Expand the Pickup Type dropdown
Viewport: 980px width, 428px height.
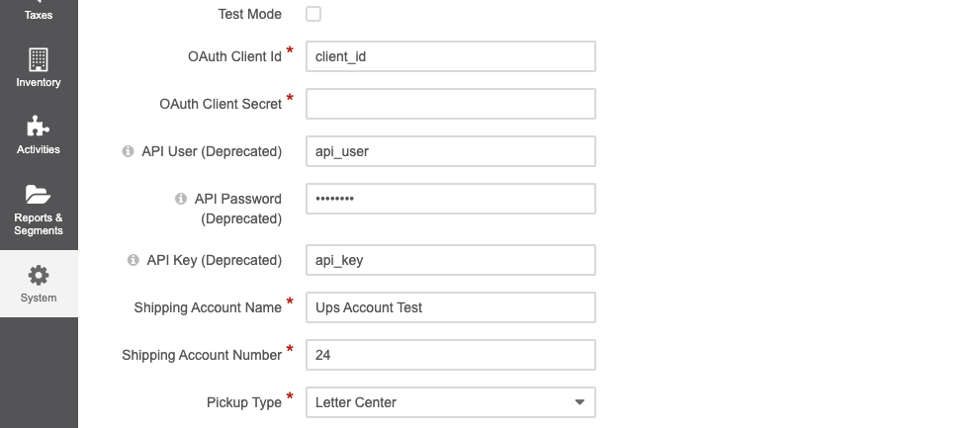pos(450,402)
